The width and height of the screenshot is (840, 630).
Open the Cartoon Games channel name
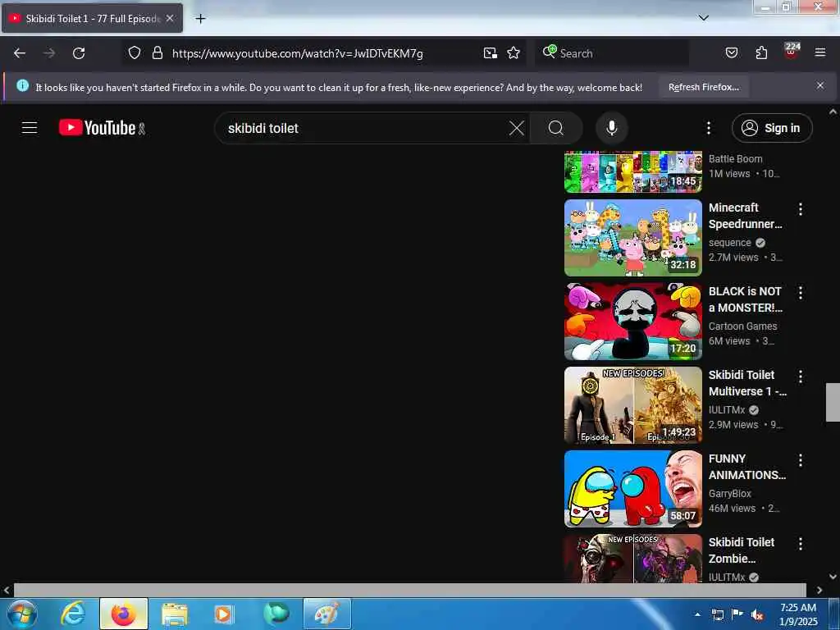coord(742,326)
